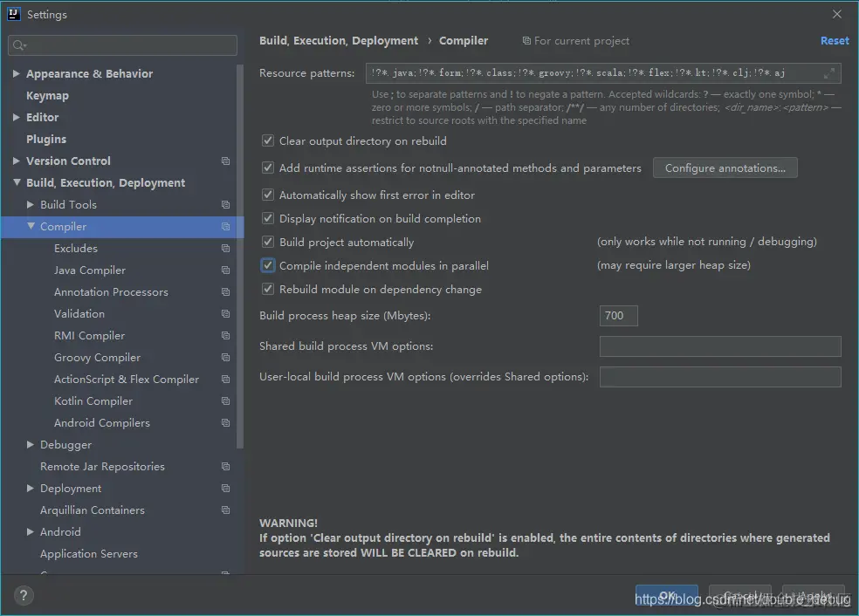859x616 pixels.
Task: Select Arquillian Containers settings
Action: (92, 510)
